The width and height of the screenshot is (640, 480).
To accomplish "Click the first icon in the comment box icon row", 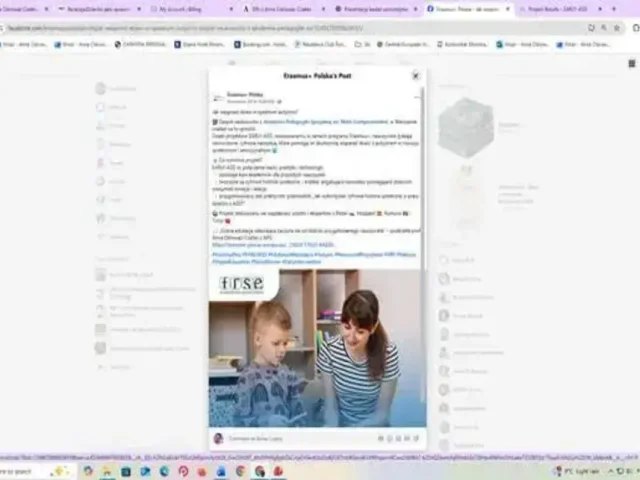I will pos(381,438).
